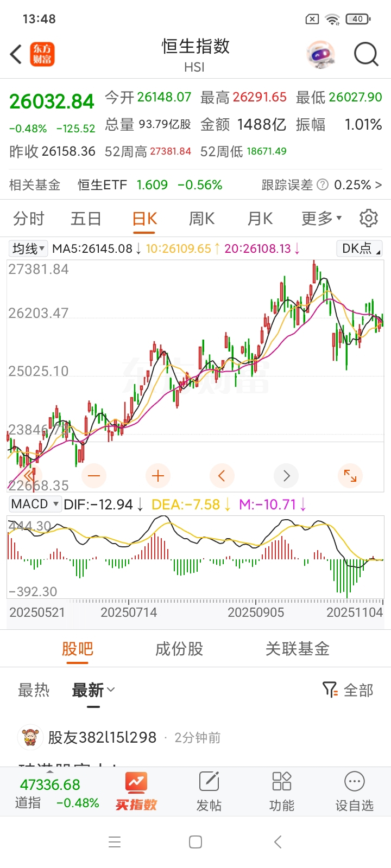Image resolution: width=391 pixels, height=868 pixels.
Task: Tap the battery status icon
Action: pos(358,19)
